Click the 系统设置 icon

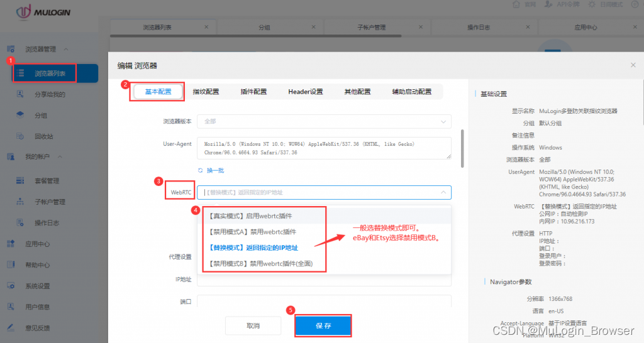(11, 286)
